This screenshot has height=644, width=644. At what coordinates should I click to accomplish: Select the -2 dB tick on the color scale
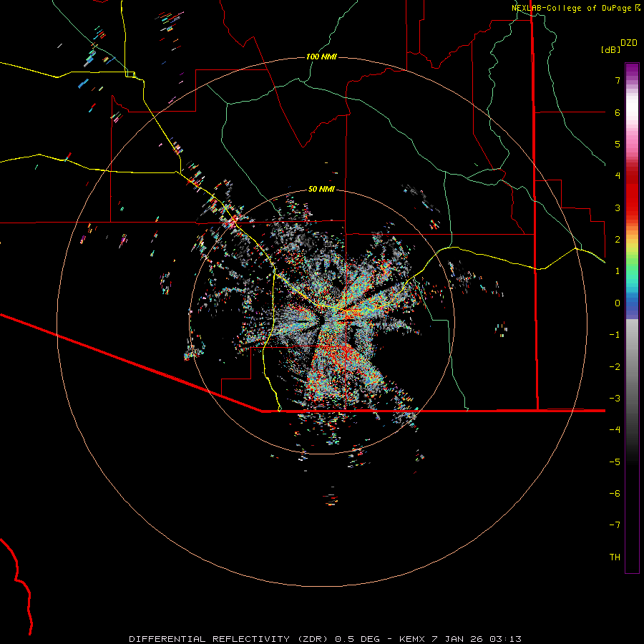[615, 367]
